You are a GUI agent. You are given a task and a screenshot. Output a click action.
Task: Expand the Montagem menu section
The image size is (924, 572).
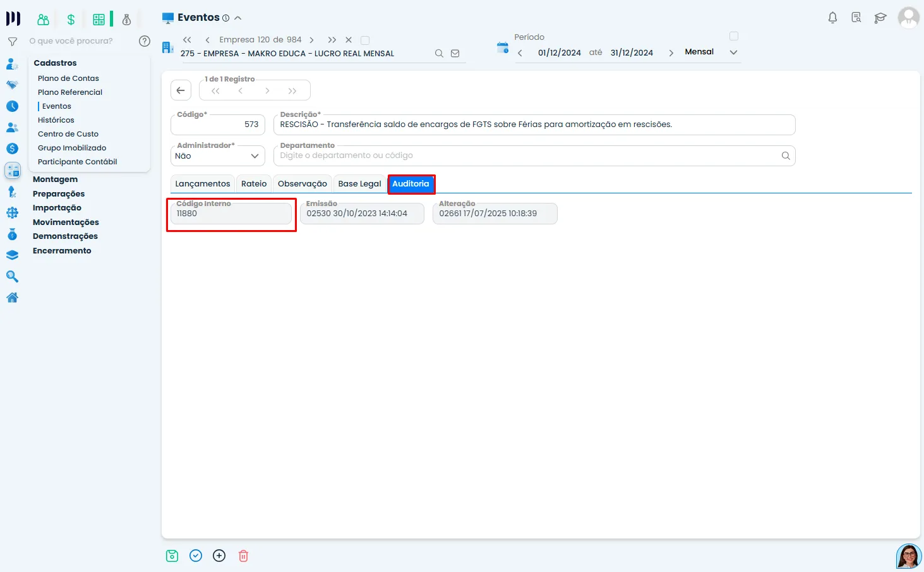[55, 180]
